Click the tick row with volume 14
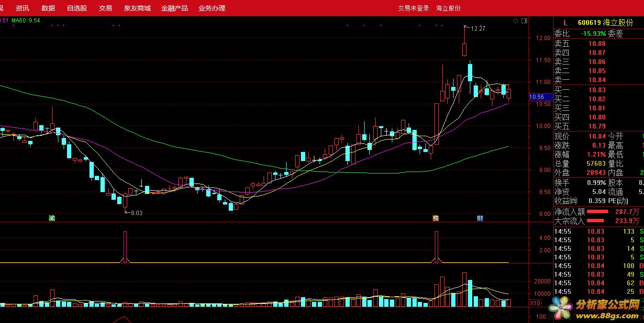The height and width of the screenshot is (323, 644). coord(599,248)
